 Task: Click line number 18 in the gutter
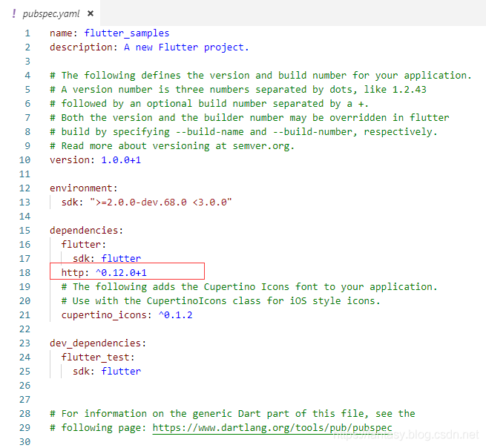pos(26,273)
